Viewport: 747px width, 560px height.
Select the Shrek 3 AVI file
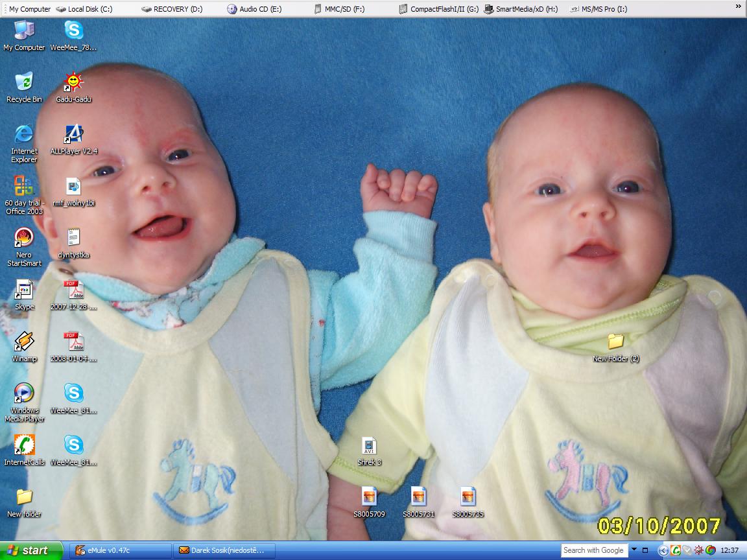(x=369, y=447)
